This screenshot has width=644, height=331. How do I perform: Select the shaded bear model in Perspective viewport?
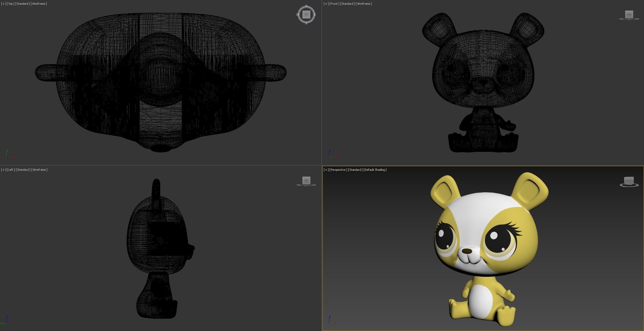coord(489,249)
